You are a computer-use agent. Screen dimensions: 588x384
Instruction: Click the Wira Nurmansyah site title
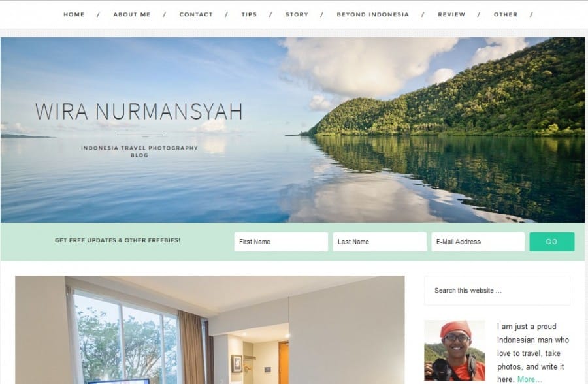139,112
